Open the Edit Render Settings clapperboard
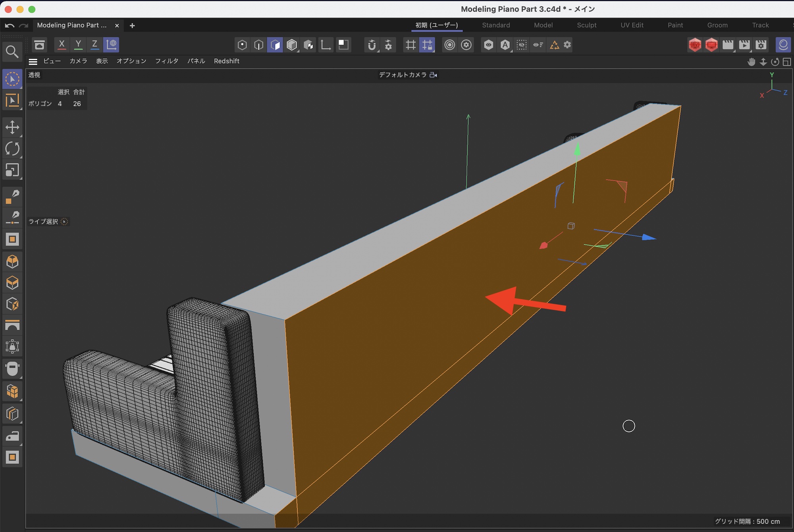The width and height of the screenshot is (794, 532). (x=761, y=45)
